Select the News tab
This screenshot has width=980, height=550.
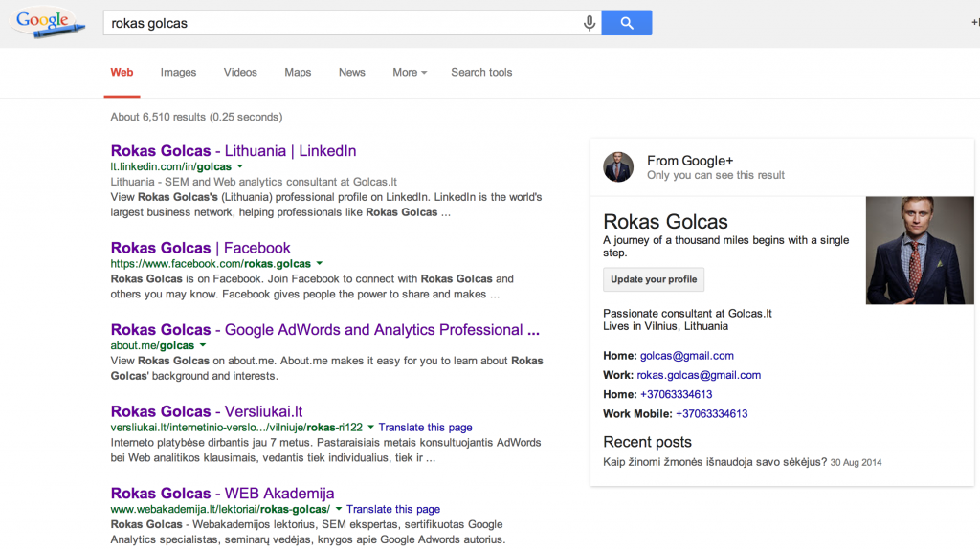click(351, 73)
